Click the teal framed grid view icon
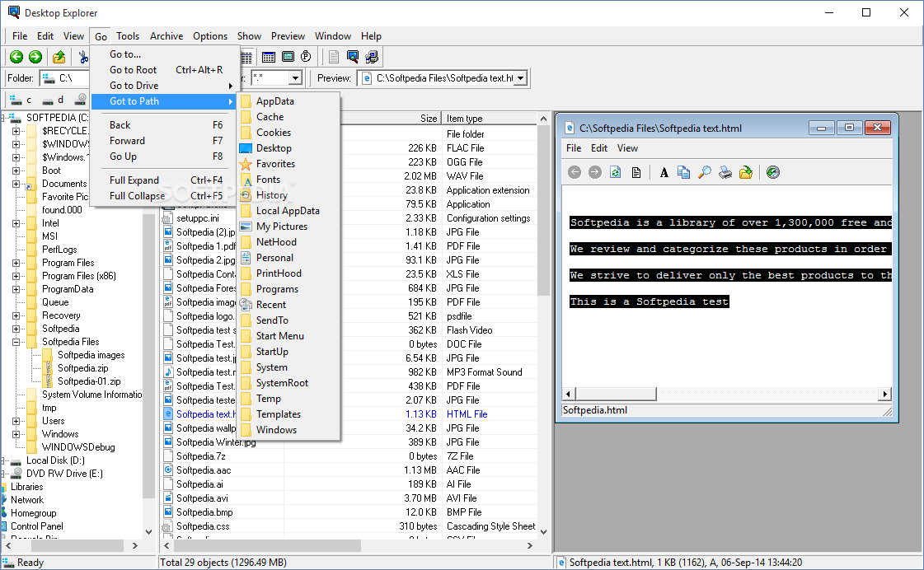Viewport: 924px width, 570px height. (x=288, y=57)
